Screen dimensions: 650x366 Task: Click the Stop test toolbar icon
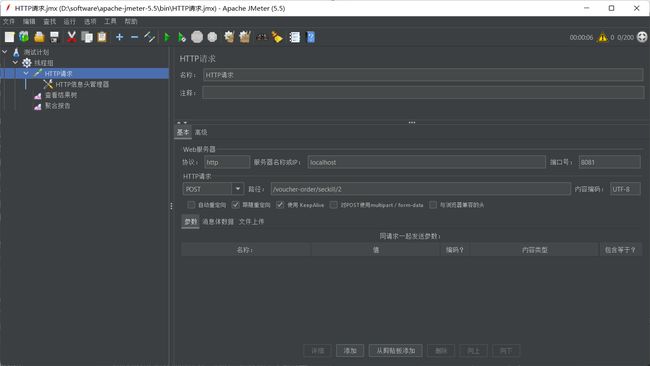[197, 37]
